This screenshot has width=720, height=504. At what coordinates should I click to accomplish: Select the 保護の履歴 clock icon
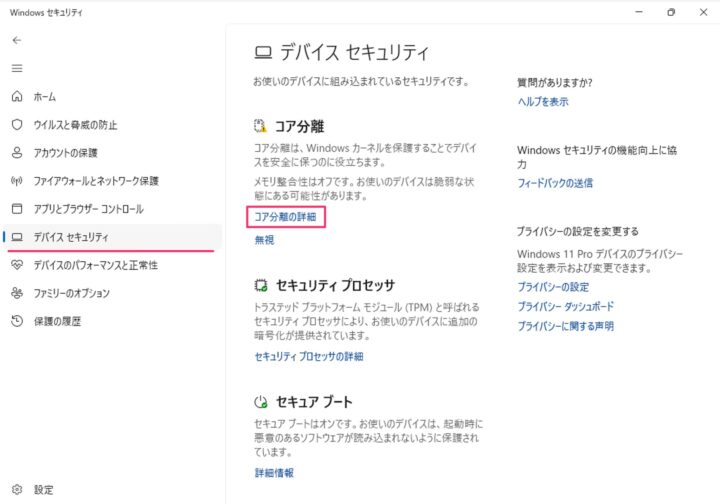(17, 321)
